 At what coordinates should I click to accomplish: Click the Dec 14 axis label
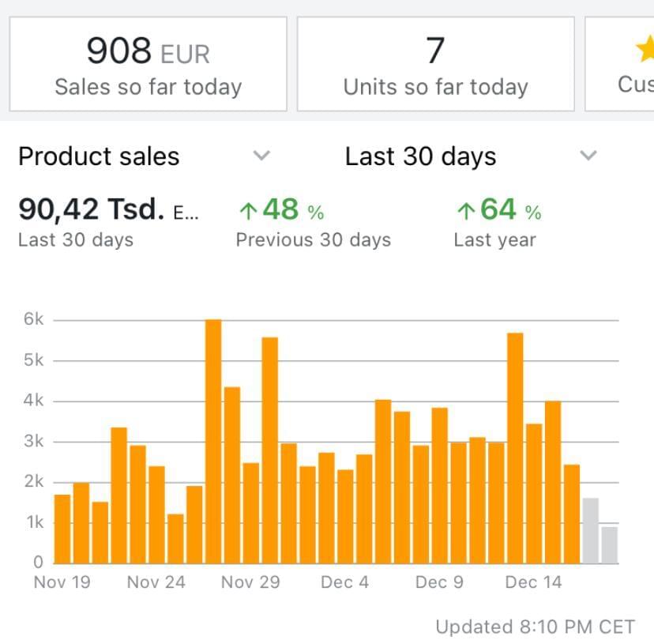pyautogui.click(x=533, y=582)
